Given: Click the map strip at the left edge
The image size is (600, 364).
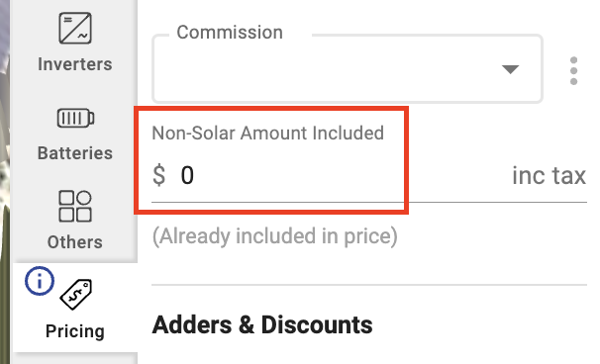Looking at the screenshot, I should click(5, 182).
